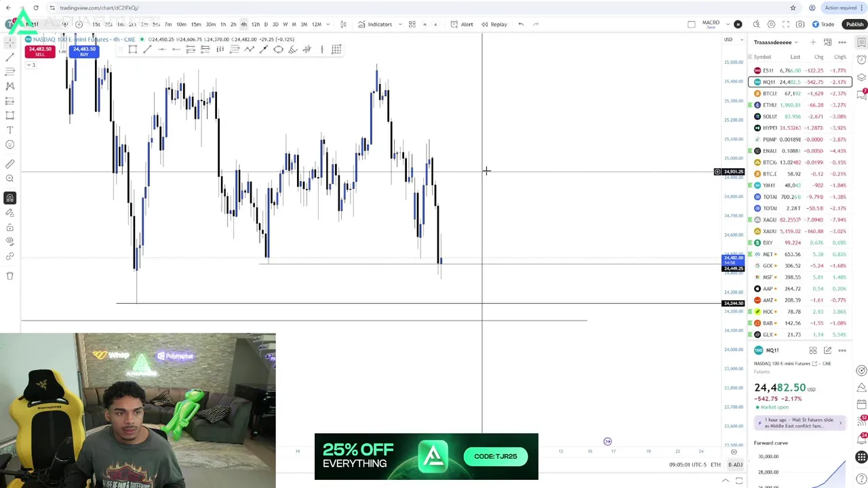This screenshot has height=488, width=868.
Task: Select the brush tool in favorites bar
Action: point(292,49)
